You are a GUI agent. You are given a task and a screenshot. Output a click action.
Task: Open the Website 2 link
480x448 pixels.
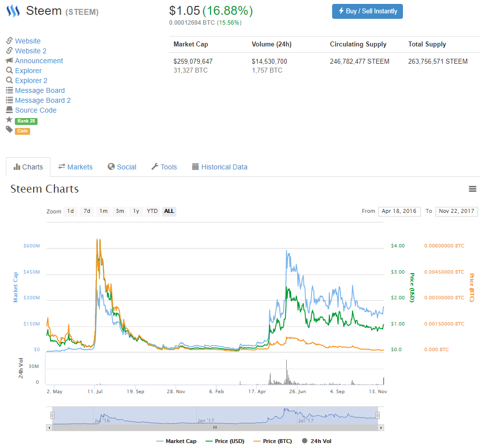tap(31, 51)
